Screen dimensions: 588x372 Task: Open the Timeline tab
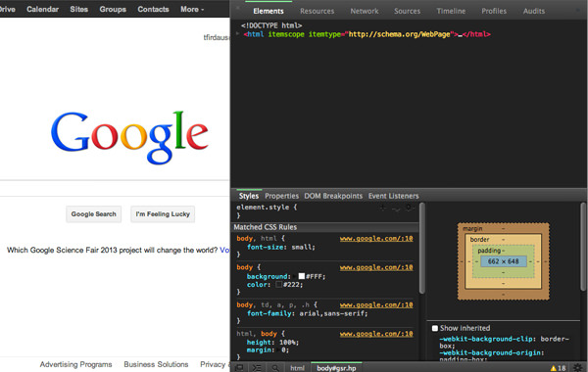coord(451,11)
